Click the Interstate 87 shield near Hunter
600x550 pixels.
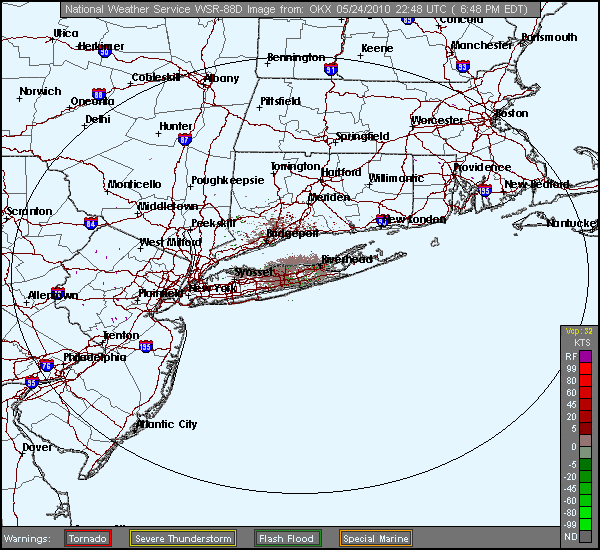(185, 139)
